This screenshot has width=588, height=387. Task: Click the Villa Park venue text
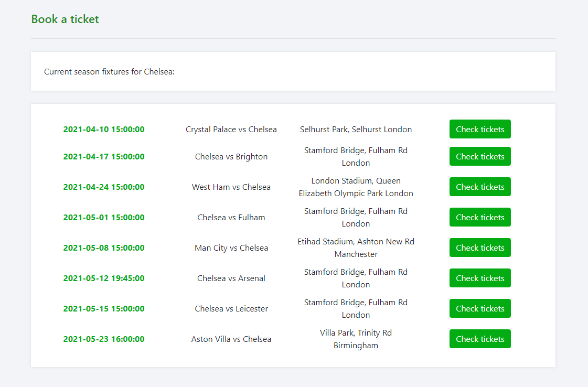(x=356, y=339)
